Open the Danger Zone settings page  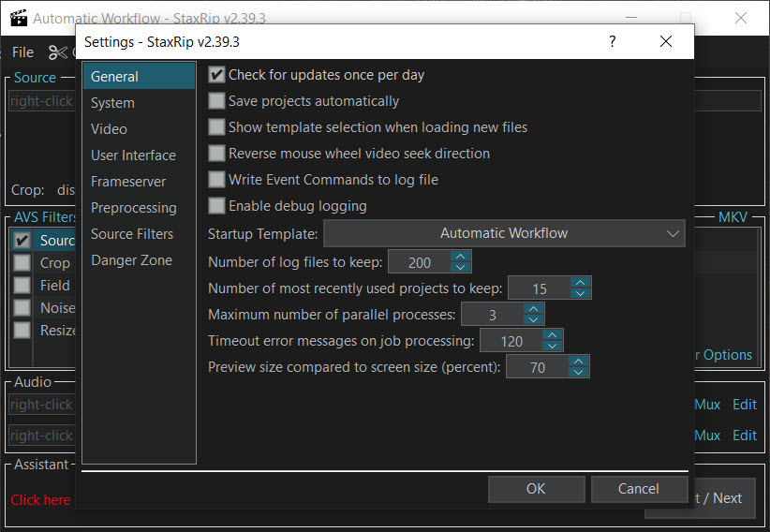pyautogui.click(x=131, y=259)
